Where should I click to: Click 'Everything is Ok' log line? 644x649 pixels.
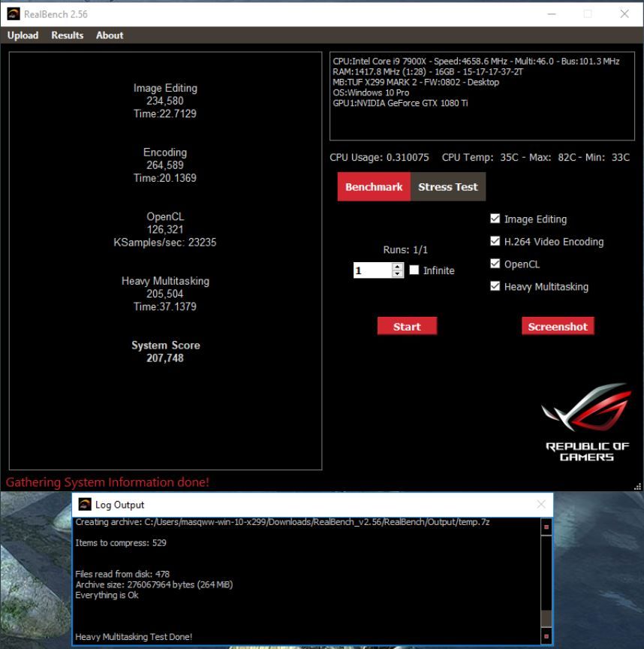coord(107,595)
